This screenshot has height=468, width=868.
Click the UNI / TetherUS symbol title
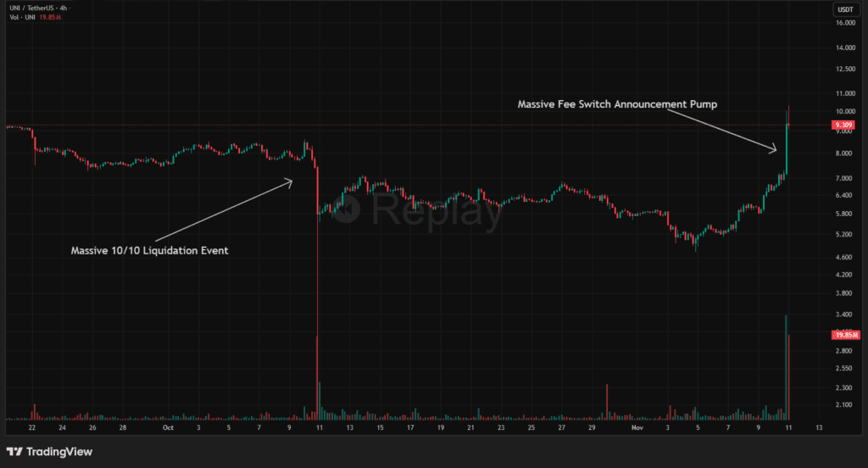(31, 8)
